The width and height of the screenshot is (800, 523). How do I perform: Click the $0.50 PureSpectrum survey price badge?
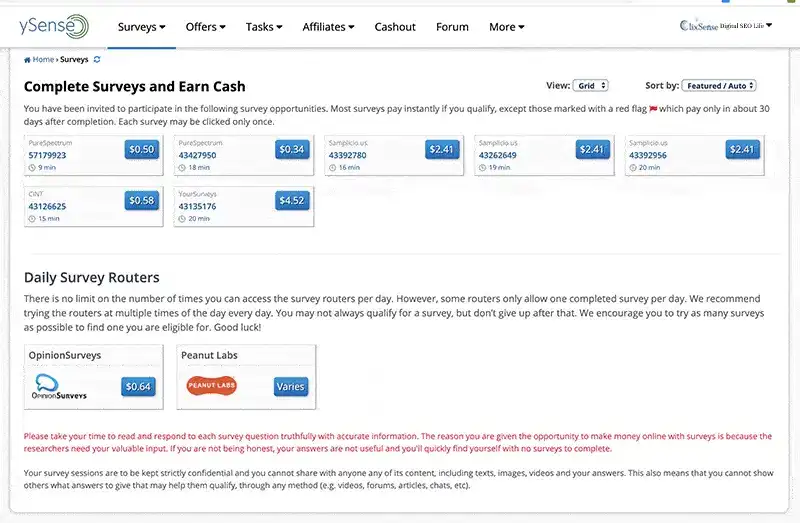point(142,149)
